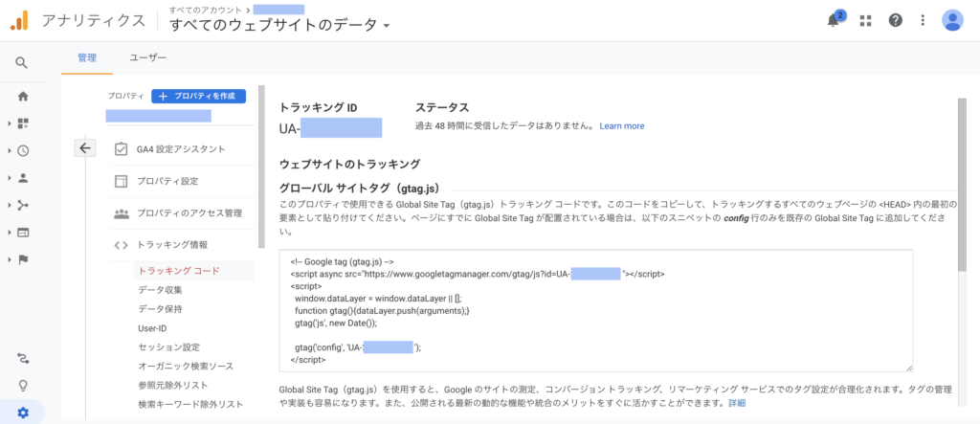Open the property selector below プロパティ label

click(159, 117)
